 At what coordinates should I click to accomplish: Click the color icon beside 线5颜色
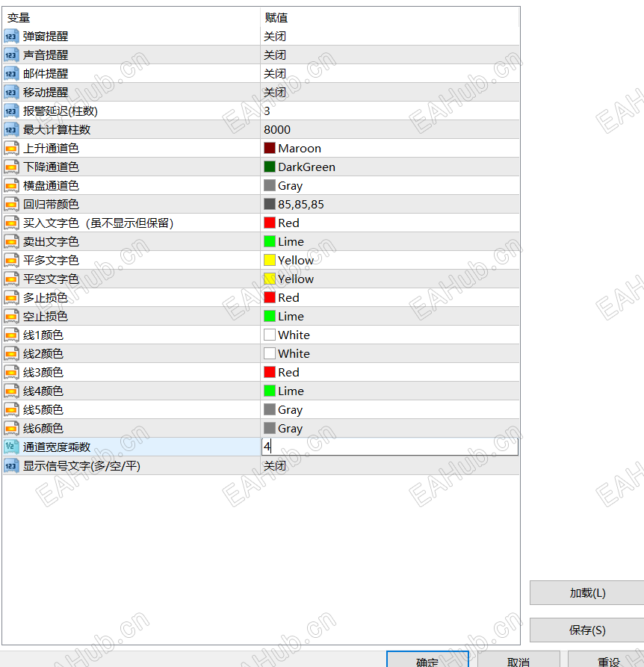coord(11,409)
